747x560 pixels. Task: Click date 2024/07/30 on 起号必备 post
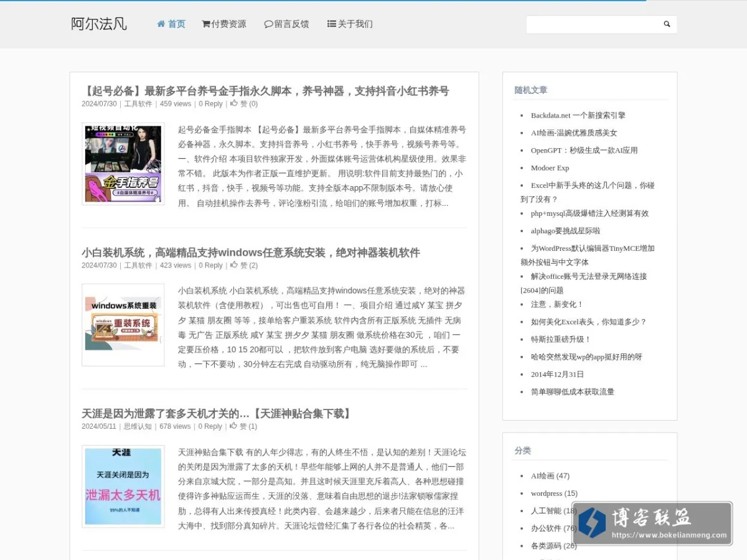tap(99, 104)
